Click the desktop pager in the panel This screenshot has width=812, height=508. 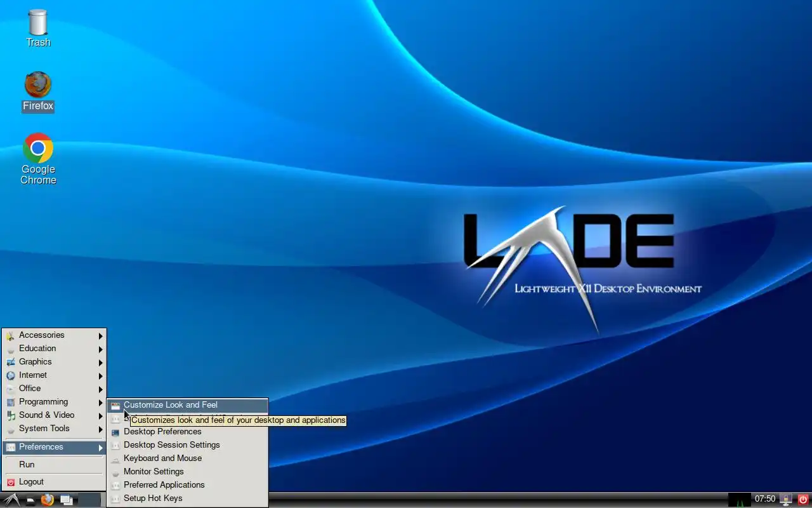[x=89, y=500]
